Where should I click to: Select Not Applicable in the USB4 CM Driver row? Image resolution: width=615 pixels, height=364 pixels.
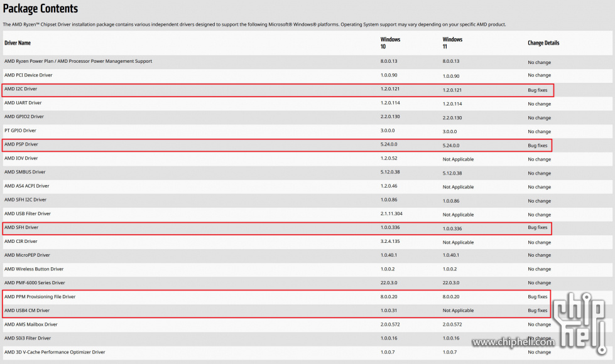[x=458, y=310]
